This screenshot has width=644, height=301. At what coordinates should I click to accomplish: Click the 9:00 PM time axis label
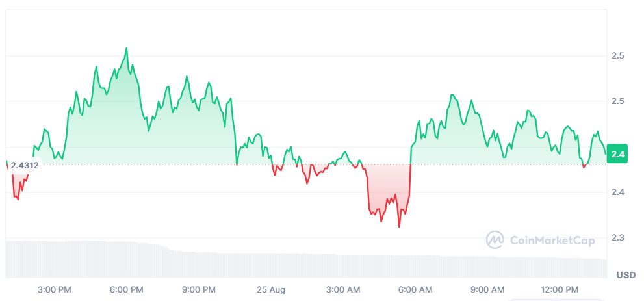coord(200,290)
